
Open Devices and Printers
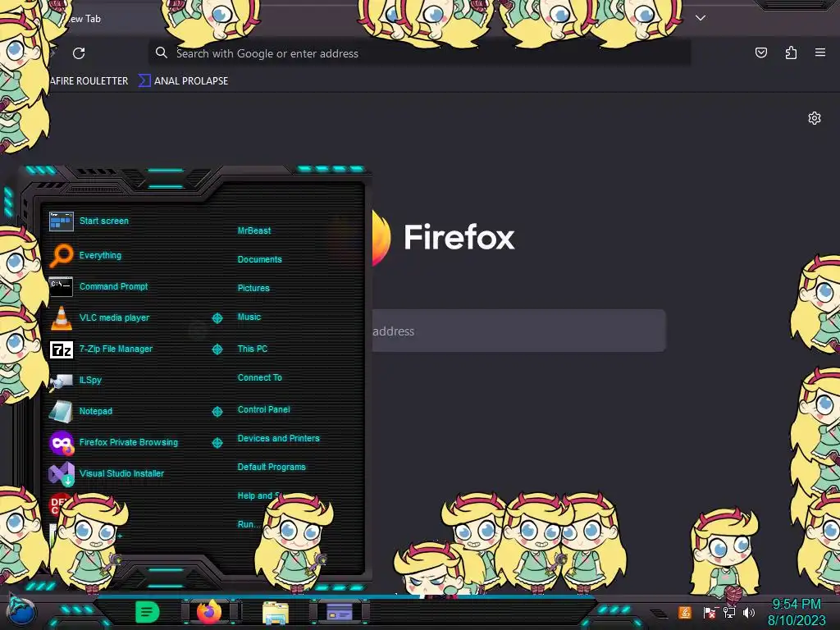[278, 438]
